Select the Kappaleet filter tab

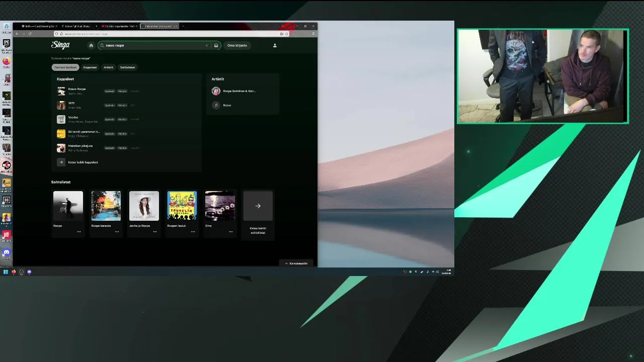click(90, 67)
